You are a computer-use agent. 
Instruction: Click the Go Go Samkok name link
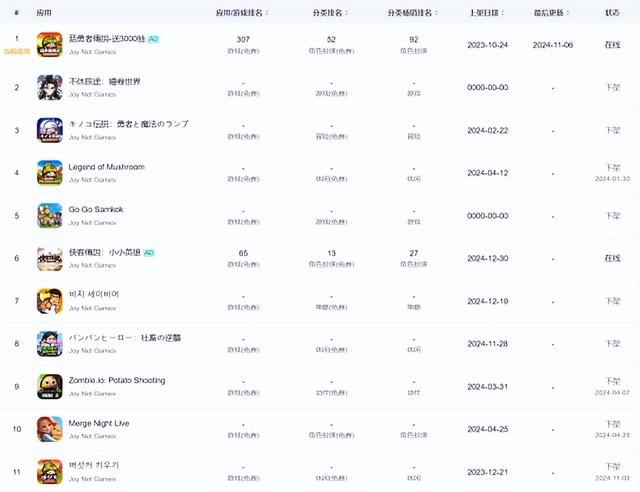pos(96,209)
